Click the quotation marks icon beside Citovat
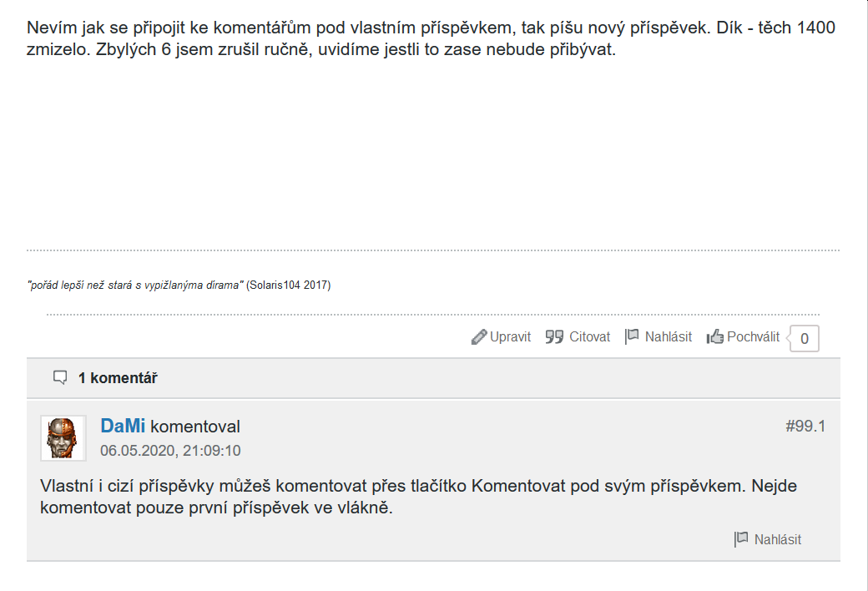This screenshot has width=868, height=591. click(x=554, y=337)
